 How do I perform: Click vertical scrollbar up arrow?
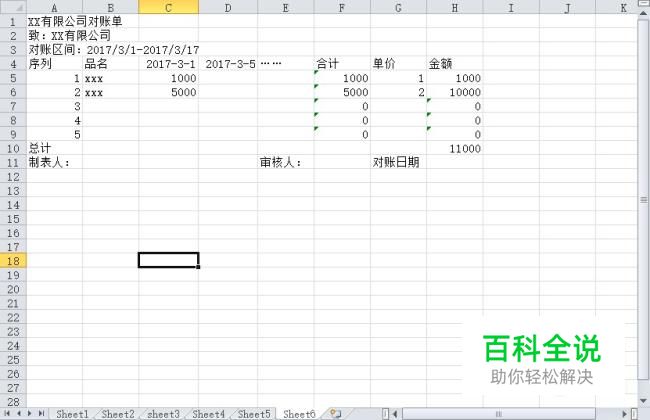pos(643,13)
